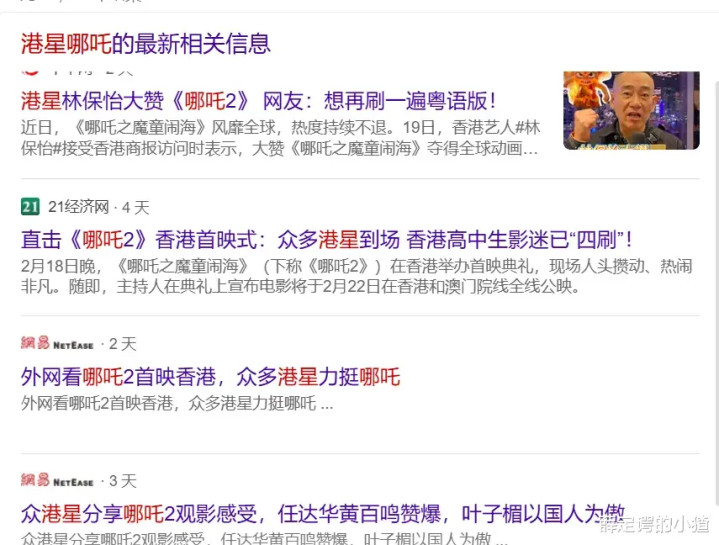This screenshot has height=545, width=719.
Task: Click the partial red source icon at top
Action: 30,72
